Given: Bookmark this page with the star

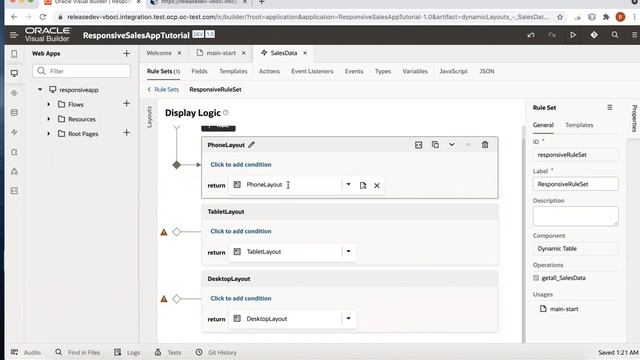Looking at the screenshot, I should pos(560,17).
